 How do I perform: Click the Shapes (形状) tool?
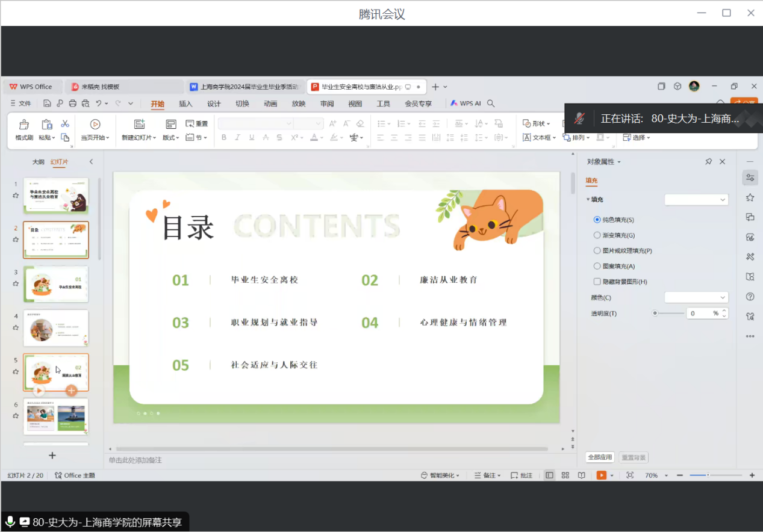point(536,123)
